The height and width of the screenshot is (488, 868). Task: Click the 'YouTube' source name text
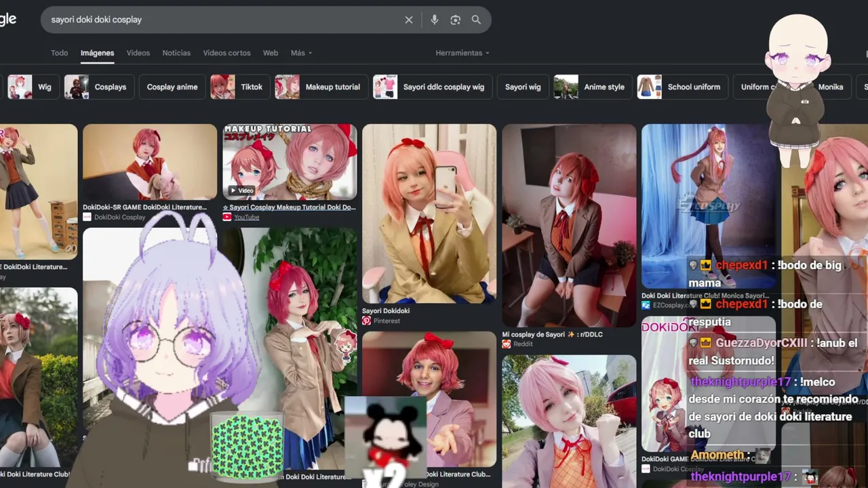[x=247, y=217]
